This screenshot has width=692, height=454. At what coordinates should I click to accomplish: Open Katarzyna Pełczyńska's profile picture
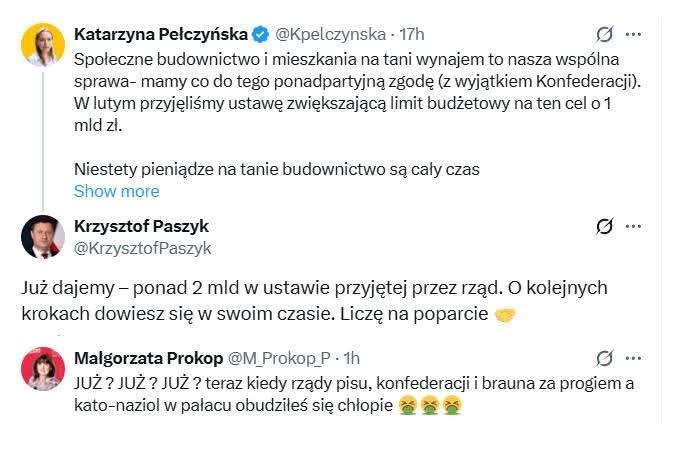42,45
